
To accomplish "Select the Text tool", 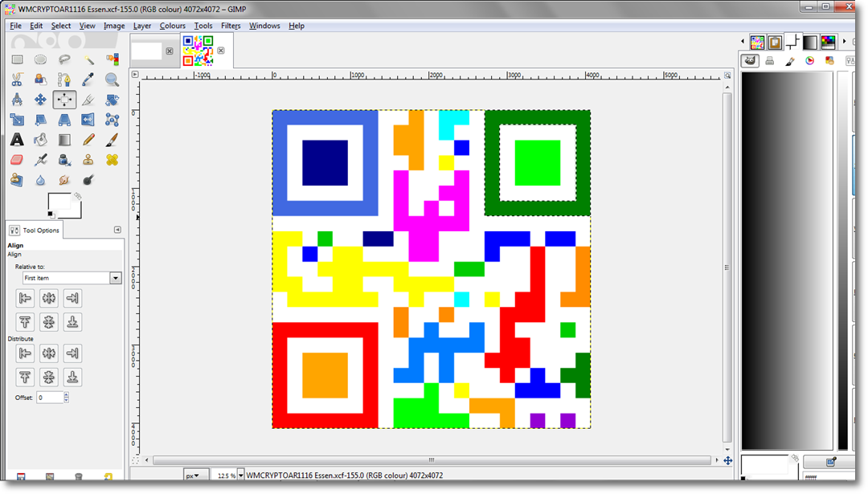I will click(x=17, y=140).
